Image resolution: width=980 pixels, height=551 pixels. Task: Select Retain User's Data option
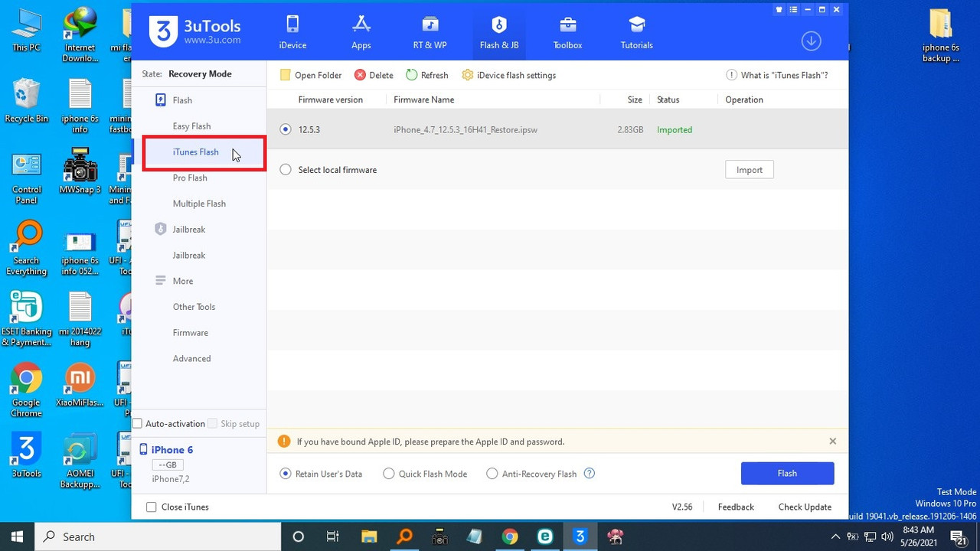pyautogui.click(x=286, y=474)
